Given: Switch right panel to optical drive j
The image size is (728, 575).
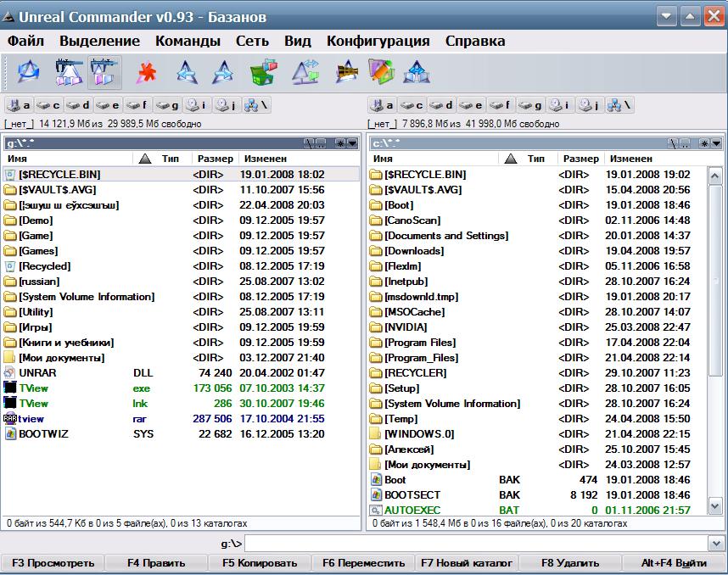Looking at the screenshot, I should coord(590,105).
